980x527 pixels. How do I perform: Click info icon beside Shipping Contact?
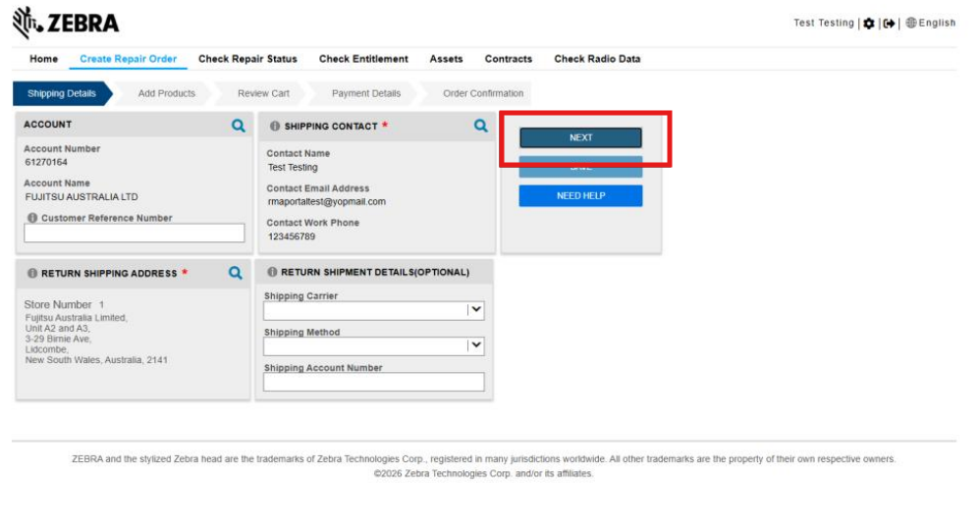274,127
